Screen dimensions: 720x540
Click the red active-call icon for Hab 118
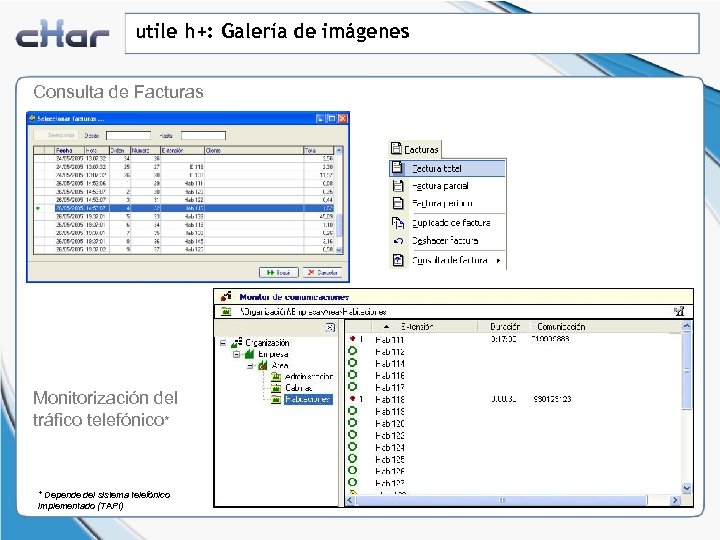click(x=353, y=399)
